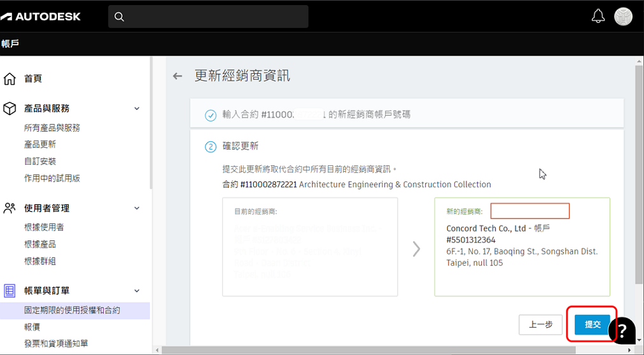Open 報價 page

coord(32,327)
